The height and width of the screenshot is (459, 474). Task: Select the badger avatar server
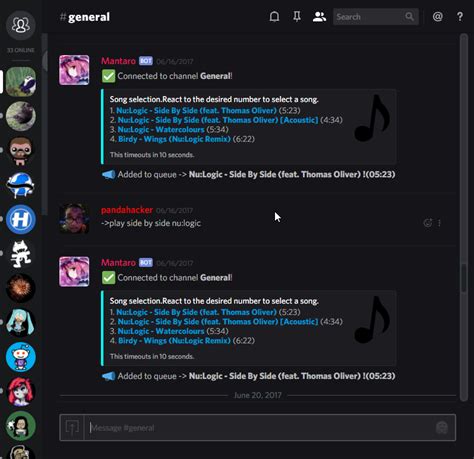[21, 82]
